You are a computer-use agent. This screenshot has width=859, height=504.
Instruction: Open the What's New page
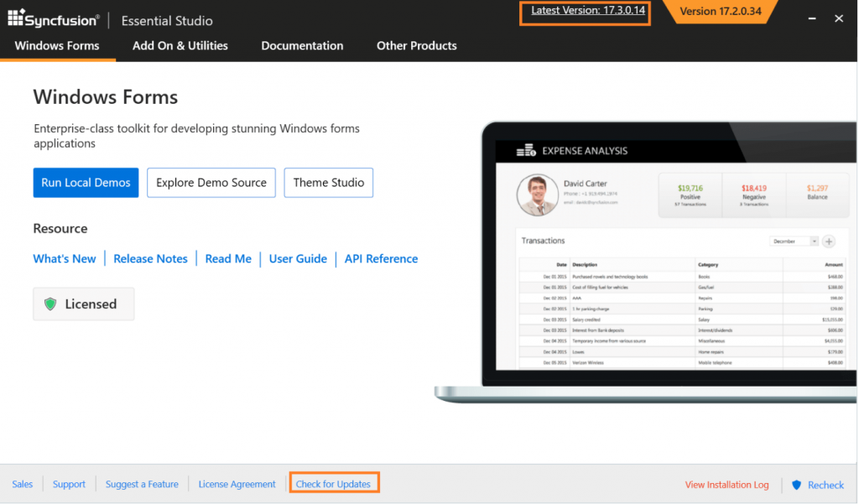pyautogui.click(x=65, y=258)
